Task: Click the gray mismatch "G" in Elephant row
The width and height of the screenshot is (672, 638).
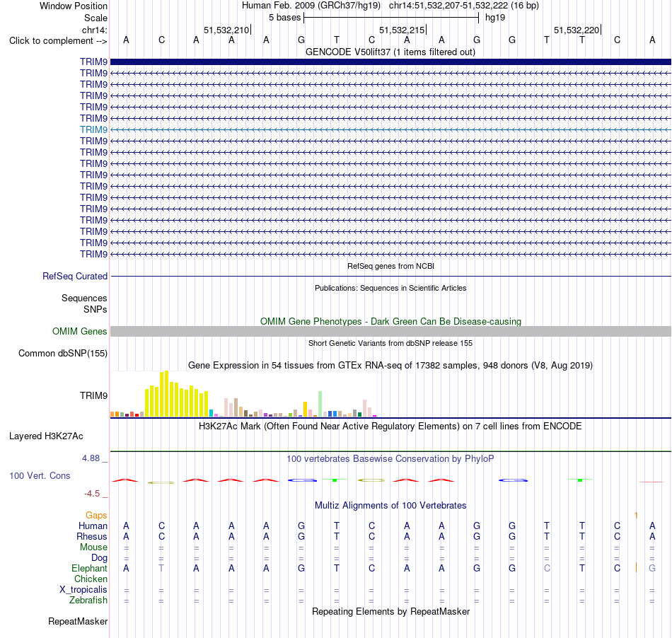Action: coord(652,569)
